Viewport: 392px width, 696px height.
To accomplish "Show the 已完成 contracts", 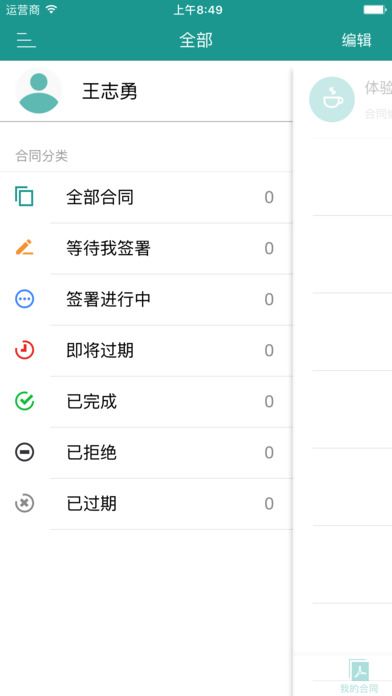I will coord(146,401).
